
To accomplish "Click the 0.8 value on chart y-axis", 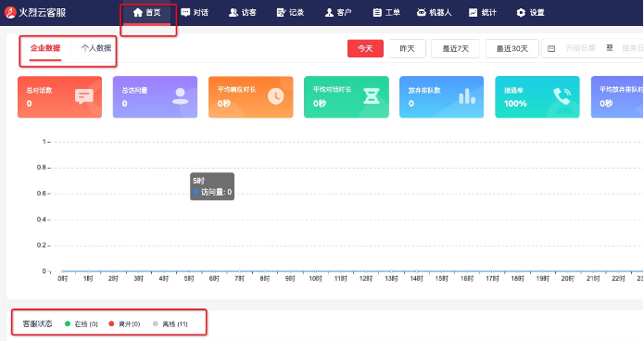I will (x=41, y=168).
